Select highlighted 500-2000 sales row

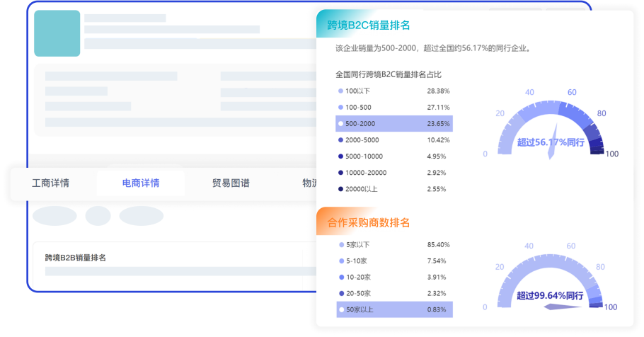(x=394, y=124)
